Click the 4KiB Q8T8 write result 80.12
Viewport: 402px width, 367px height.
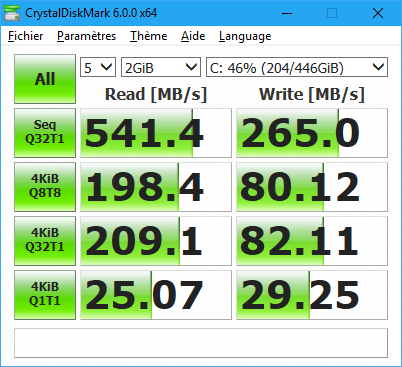[312, 187]
